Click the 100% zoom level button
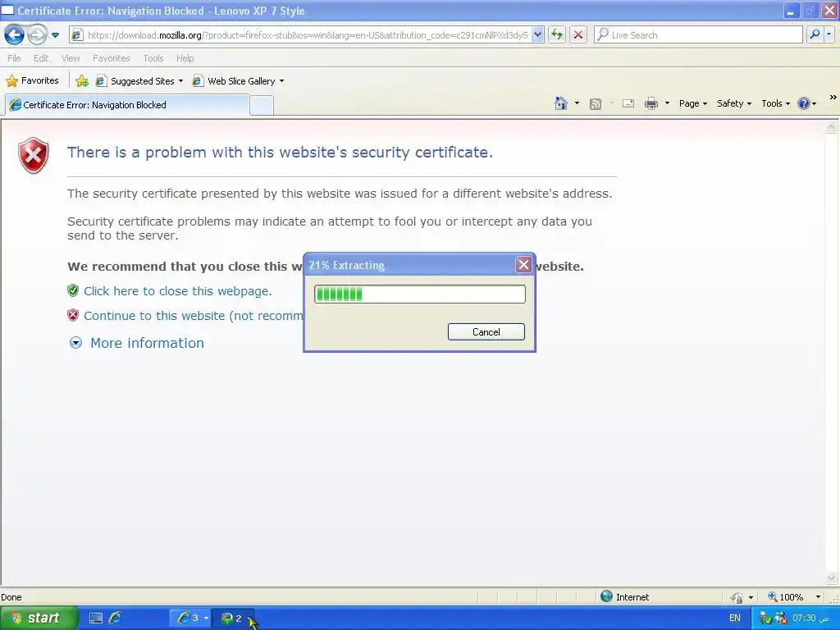The height and width of the screenshot is (630, 840). point(786,597)
